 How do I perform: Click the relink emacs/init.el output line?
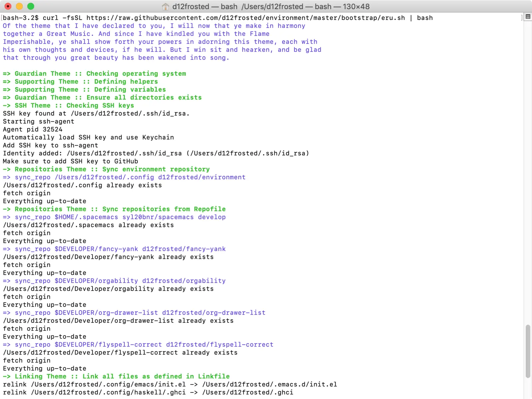point(170,384)
